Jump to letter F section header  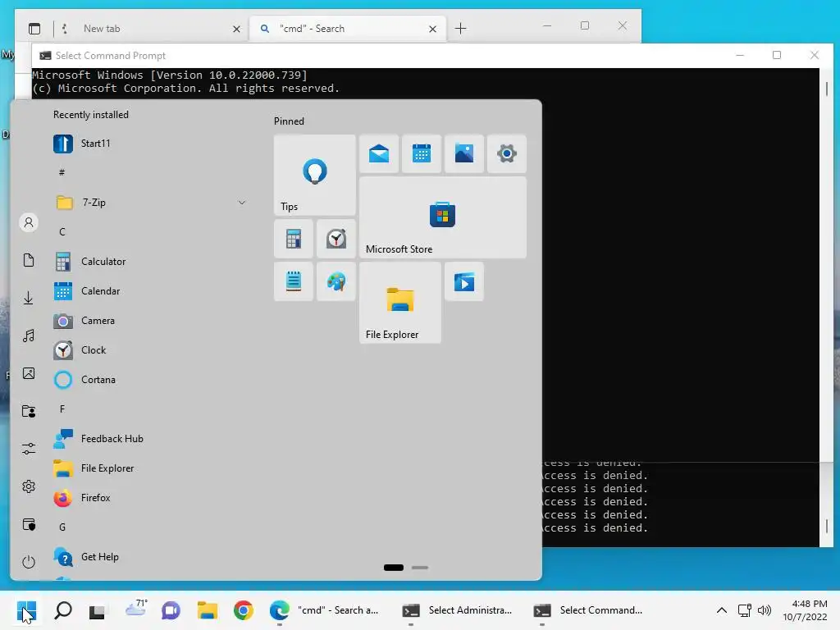tap(62, 409)
